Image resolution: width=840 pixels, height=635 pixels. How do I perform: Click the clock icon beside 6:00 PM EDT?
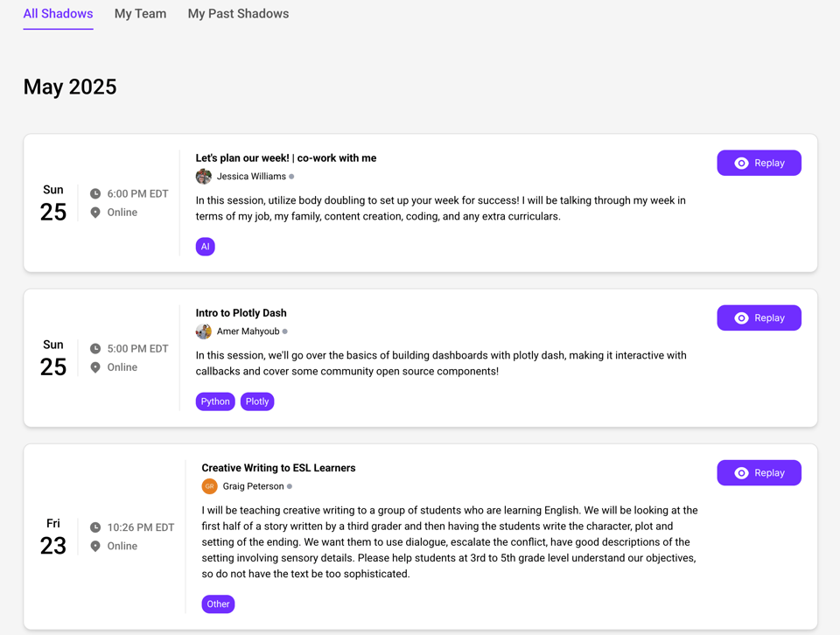coord(95,193)
